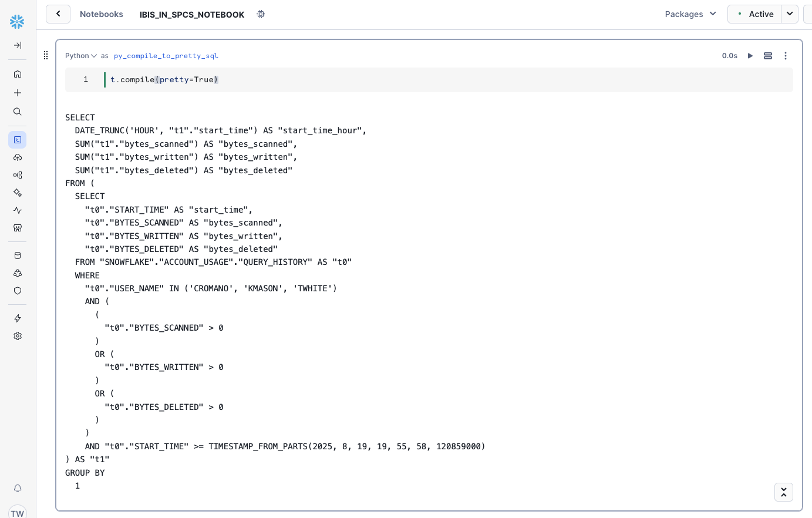Open the dropdown arrow beside Active
Screen dimensions: 812x518
click(x=790, y=14)
